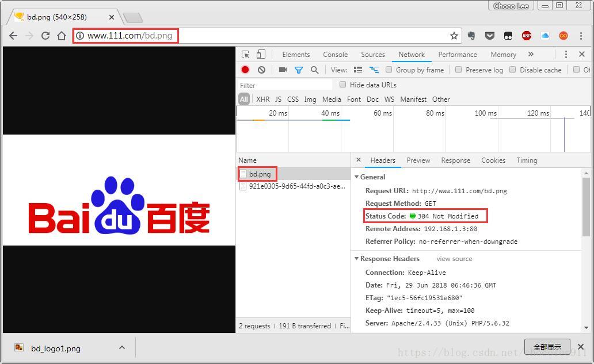594x364 pixels.
Task: Collapse the Response Headers section
Action: [x=356, y=258]
